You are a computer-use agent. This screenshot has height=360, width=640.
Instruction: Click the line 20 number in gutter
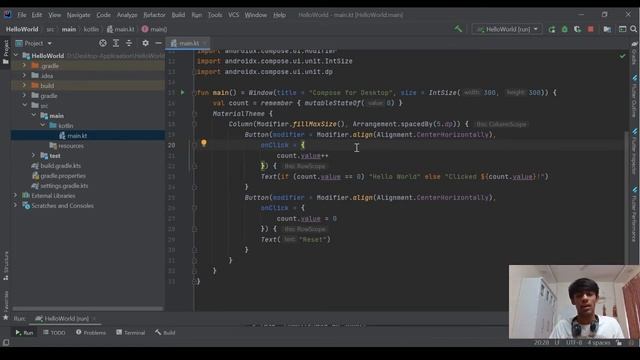[171, 145]
